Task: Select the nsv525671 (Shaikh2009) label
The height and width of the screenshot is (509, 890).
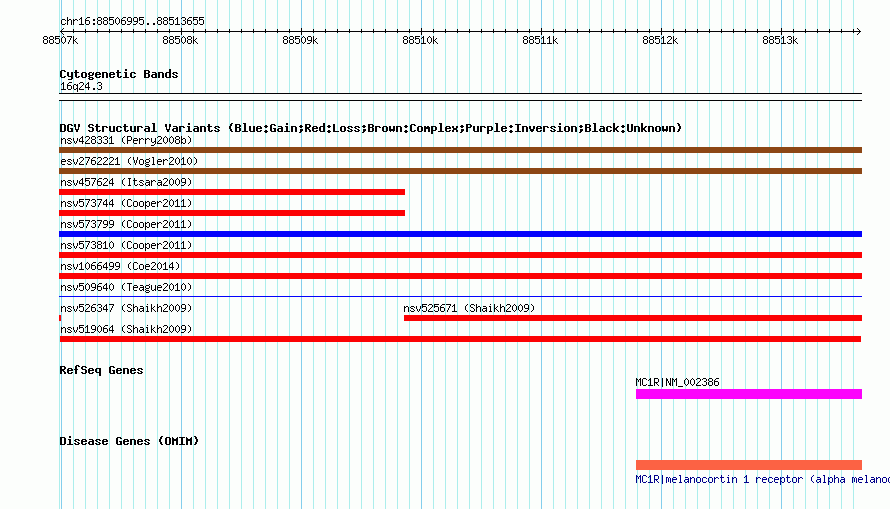Action: pyautogui.click(x=469, y=308)
